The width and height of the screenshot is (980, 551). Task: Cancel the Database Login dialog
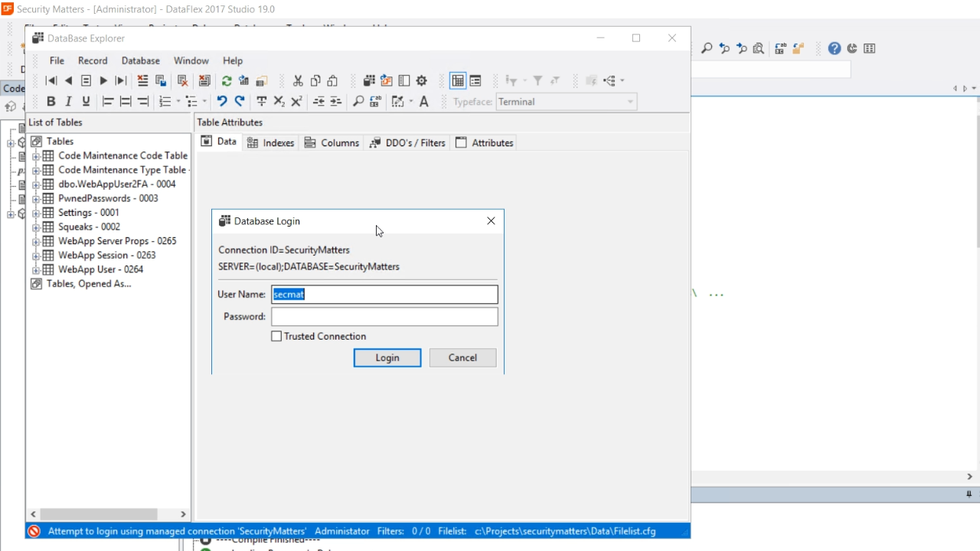[462, 358]
